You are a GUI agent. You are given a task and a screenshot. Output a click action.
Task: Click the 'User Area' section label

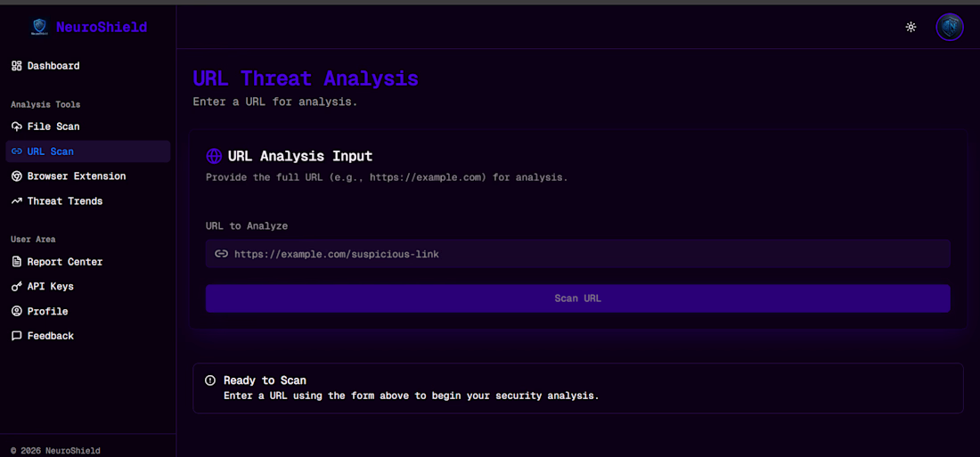(x=33, y=240)
